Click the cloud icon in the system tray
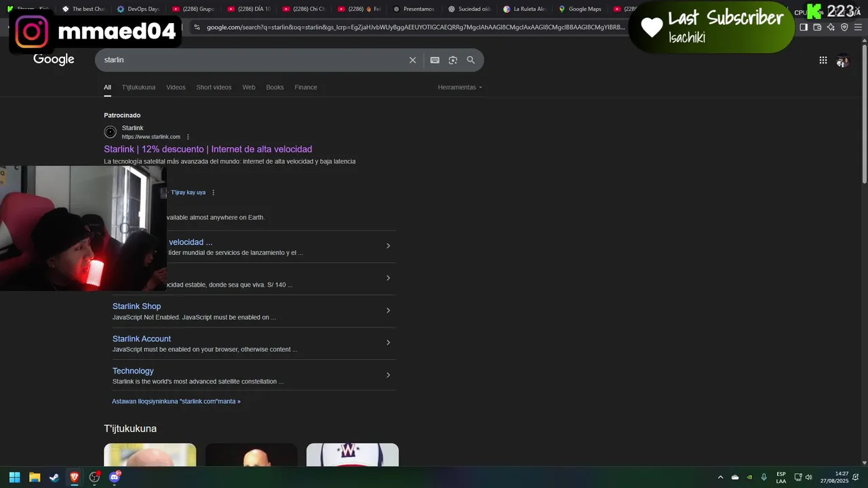Image resolution: width=868 pixels, height=488 pixels. tap(735, 477)
